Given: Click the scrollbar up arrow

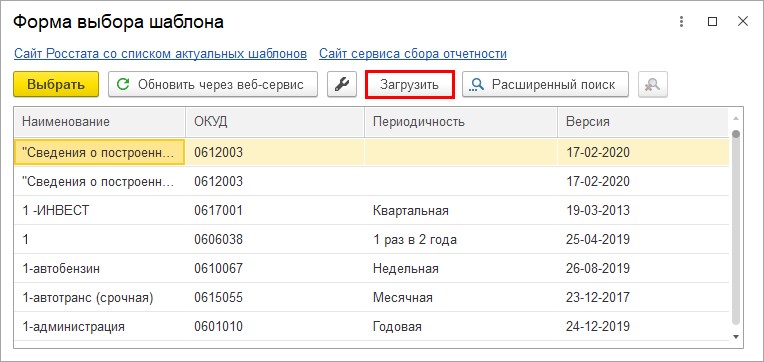Looking at the screenshot, I should 736,118.
